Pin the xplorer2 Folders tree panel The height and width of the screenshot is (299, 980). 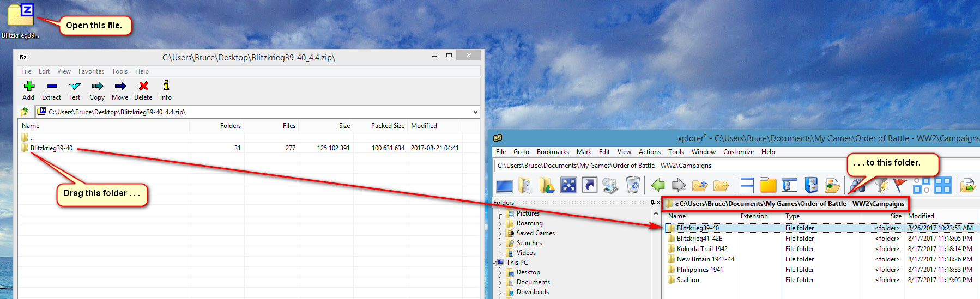point(652,202)
